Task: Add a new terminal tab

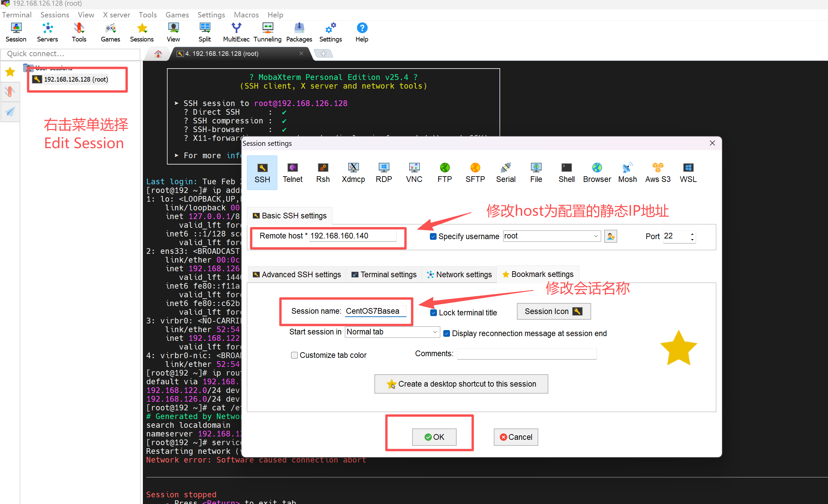Action: pyautogui.click(x=323, y=54)
